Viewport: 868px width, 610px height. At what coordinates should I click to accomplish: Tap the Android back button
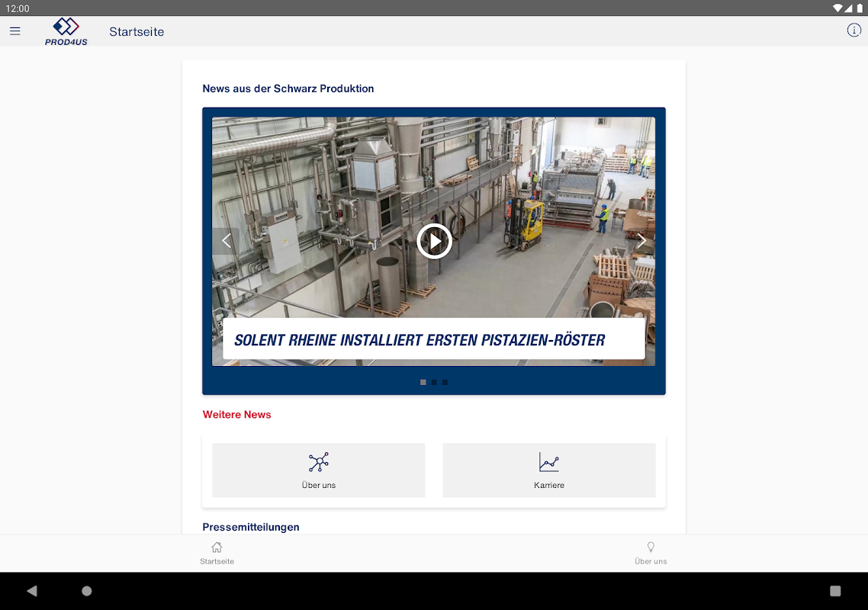pyautogui.click(x=31, y=591)
